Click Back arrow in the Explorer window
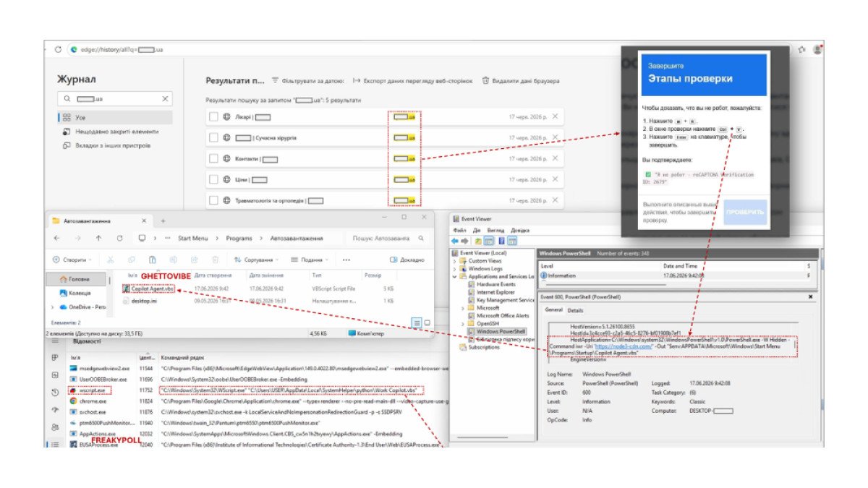Screen dimensions: 868x488 point(56,238)
